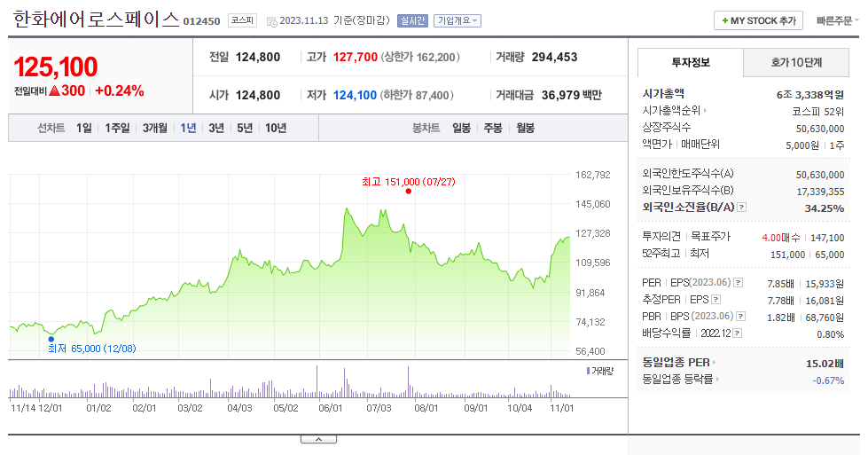868x455 pixels.
Task: Click the 동일업종 PER value 15.02배
Action: pyautogui.click(x=825, y=364)
